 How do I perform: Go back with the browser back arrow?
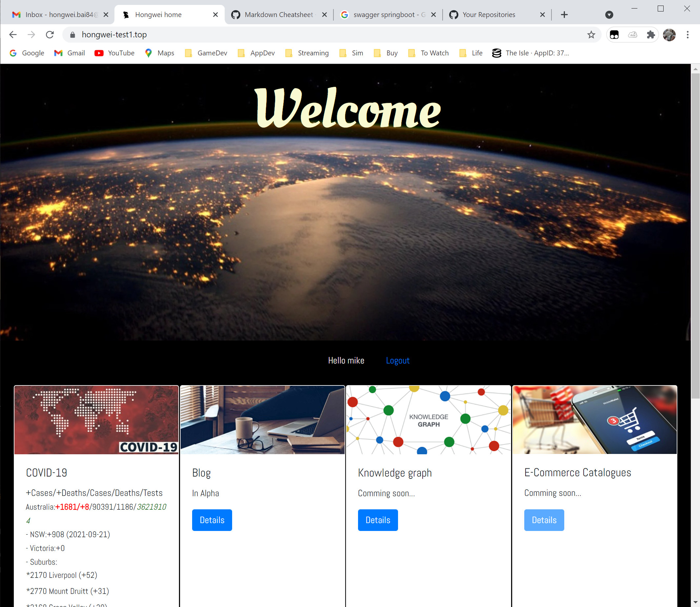pos(13,34)
